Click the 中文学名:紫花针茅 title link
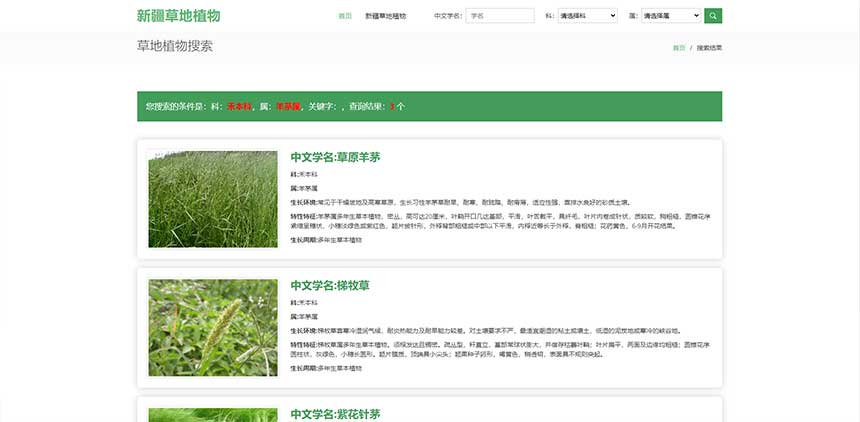 335,414
